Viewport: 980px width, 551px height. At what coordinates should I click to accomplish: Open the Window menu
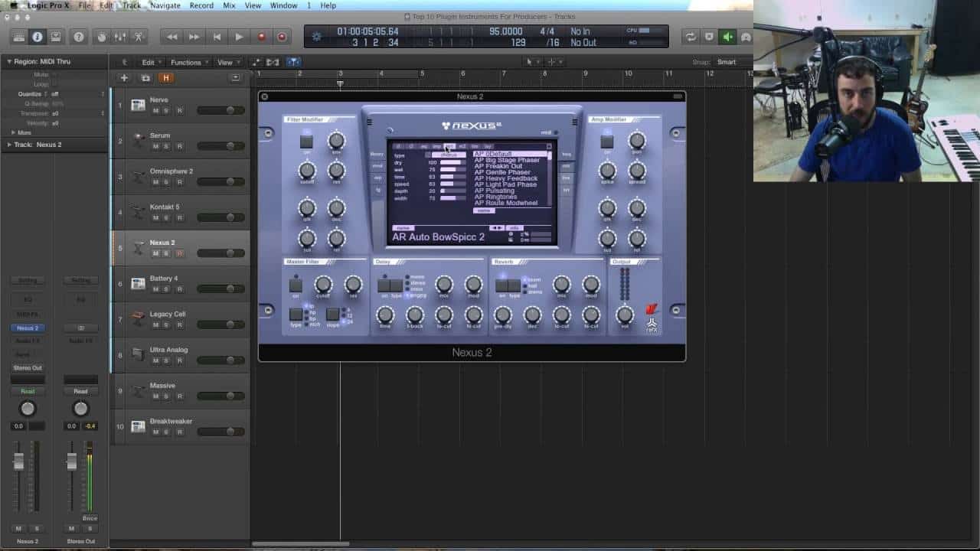tap(283, 5)
